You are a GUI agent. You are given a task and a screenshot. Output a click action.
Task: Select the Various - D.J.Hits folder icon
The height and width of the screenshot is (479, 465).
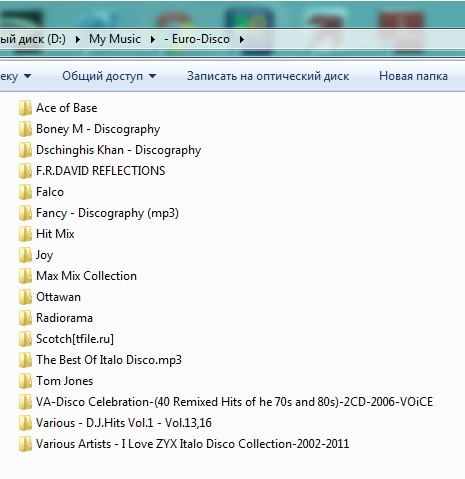pyautogui.click(x=25, y=423)
